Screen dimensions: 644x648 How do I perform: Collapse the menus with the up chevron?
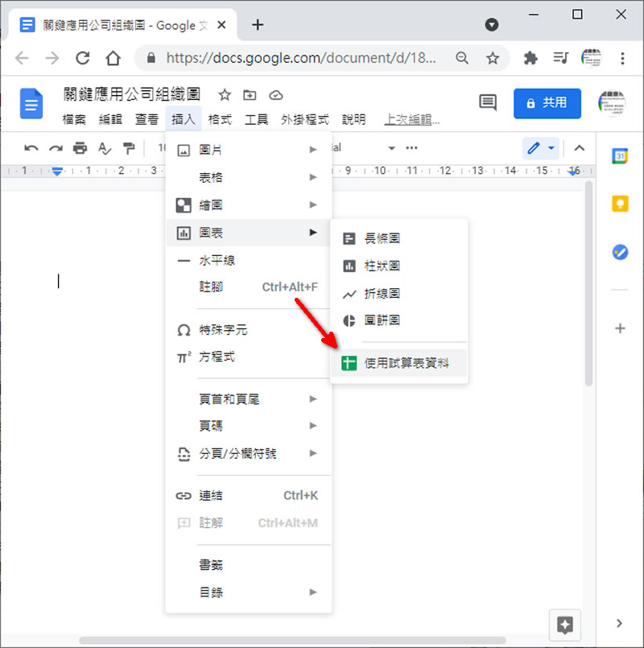[x=580, y=148]
